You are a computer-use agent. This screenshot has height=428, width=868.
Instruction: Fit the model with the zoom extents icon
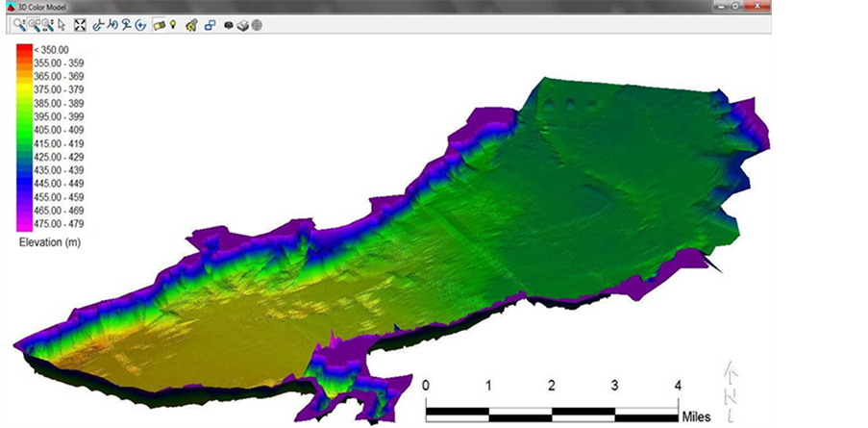(80, 24)
